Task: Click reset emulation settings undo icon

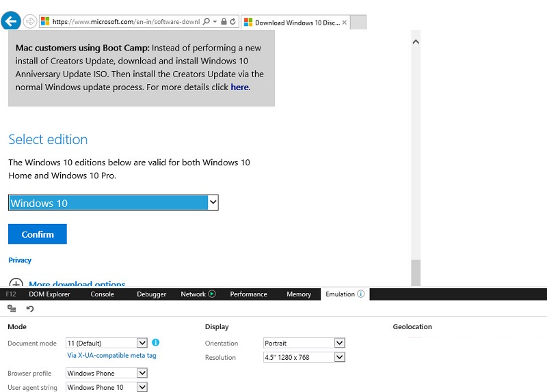Action: [30, 309]
